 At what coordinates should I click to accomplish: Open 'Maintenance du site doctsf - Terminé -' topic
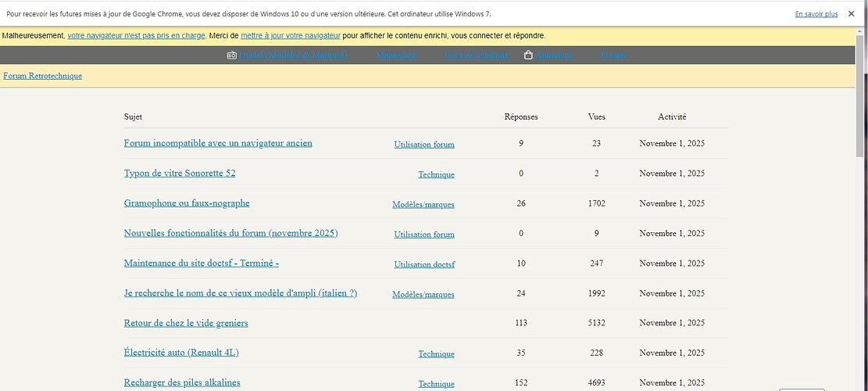pos(201,263)
